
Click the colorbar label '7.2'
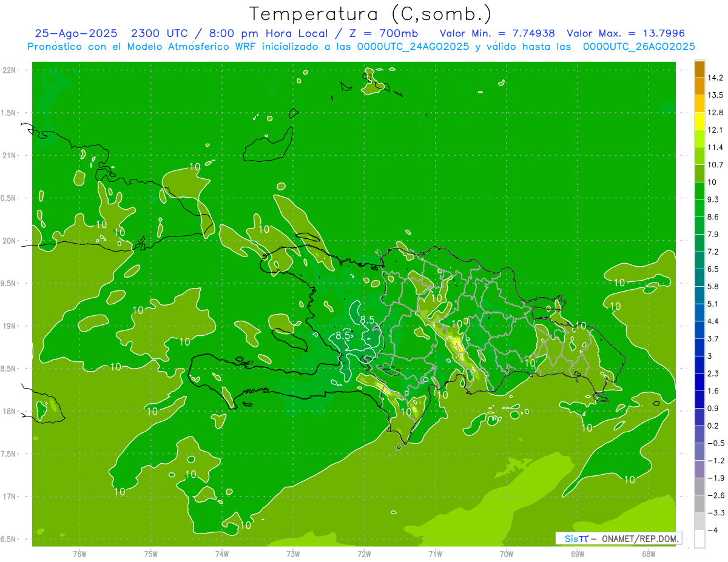pyautogui.click(x=713, y=252)
